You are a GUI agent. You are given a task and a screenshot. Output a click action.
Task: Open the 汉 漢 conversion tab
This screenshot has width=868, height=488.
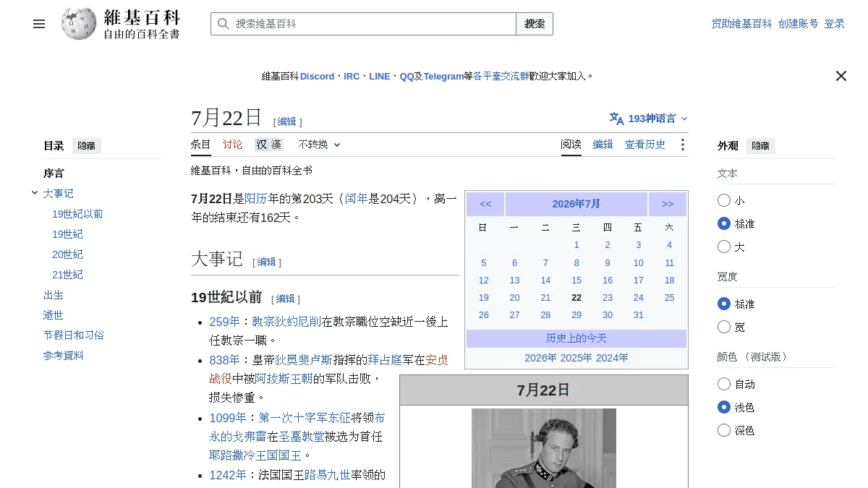268,145
